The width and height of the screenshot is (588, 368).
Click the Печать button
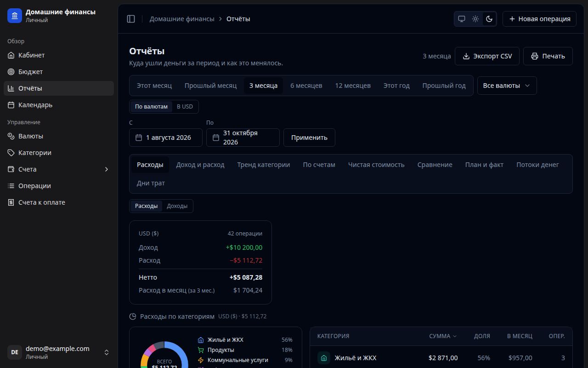(548, 56)
